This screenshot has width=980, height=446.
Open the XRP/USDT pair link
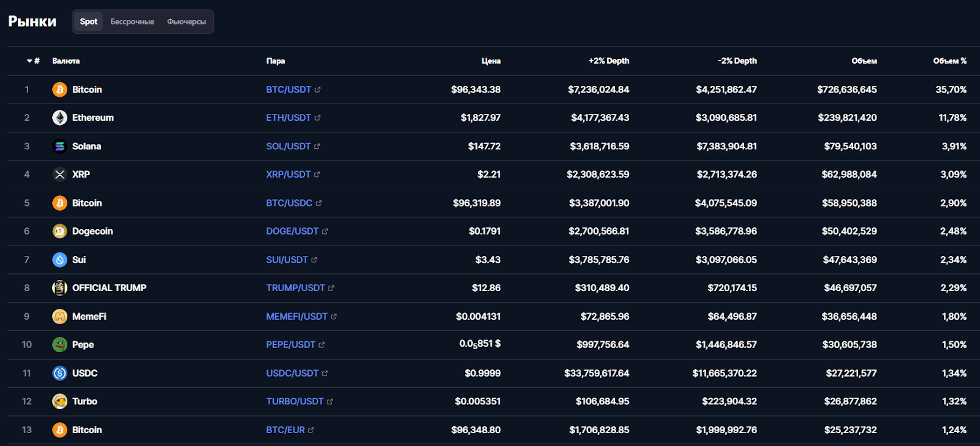point(288,175)
